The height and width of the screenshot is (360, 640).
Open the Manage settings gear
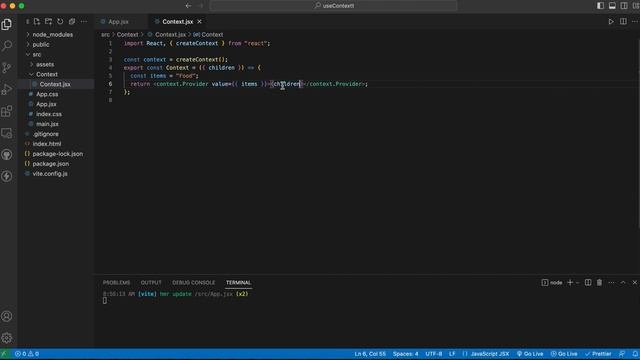point(7,338)
